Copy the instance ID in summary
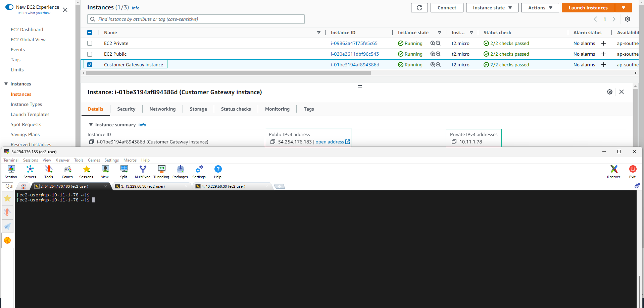This screenshot has height=308, width=644. tap(91, 142)
